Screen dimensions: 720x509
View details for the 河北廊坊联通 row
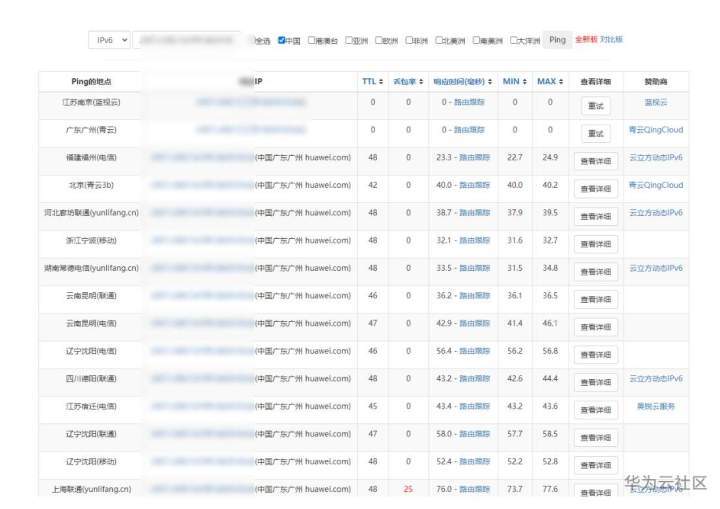[596, 216]
